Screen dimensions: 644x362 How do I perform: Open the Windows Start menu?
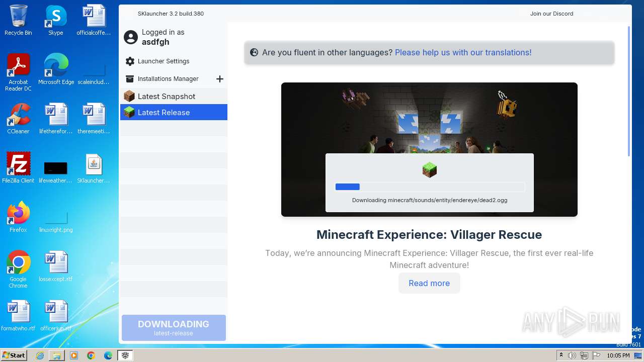pyautogui.click(x=14, y=355)
